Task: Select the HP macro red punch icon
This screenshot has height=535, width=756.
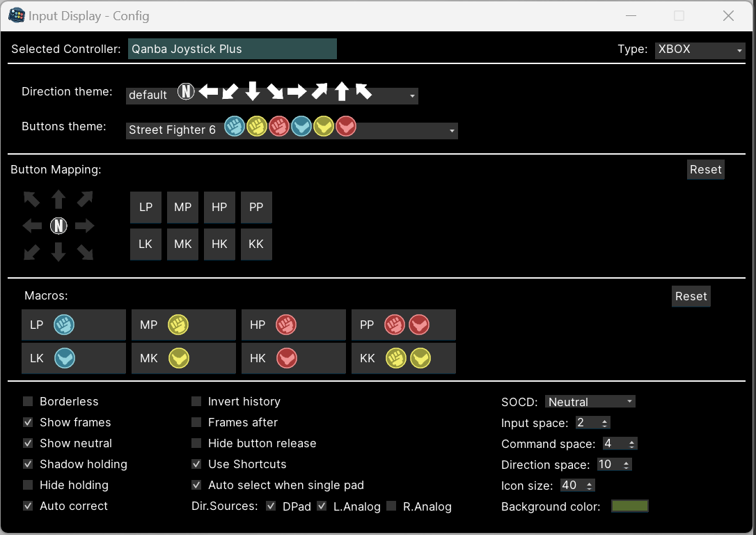Action: tap(286, 325)
